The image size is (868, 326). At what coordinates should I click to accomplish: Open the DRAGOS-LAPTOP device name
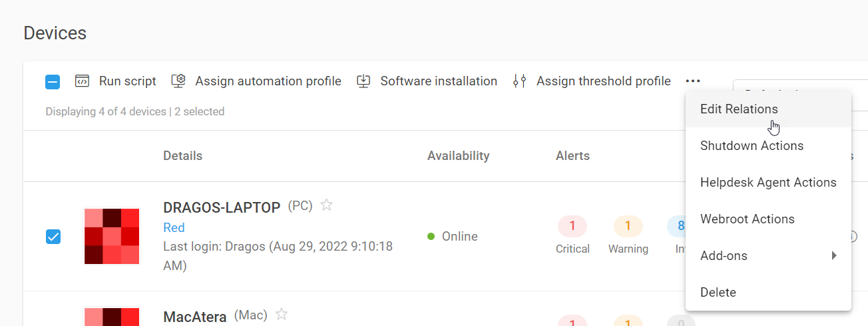pos(222,207)
